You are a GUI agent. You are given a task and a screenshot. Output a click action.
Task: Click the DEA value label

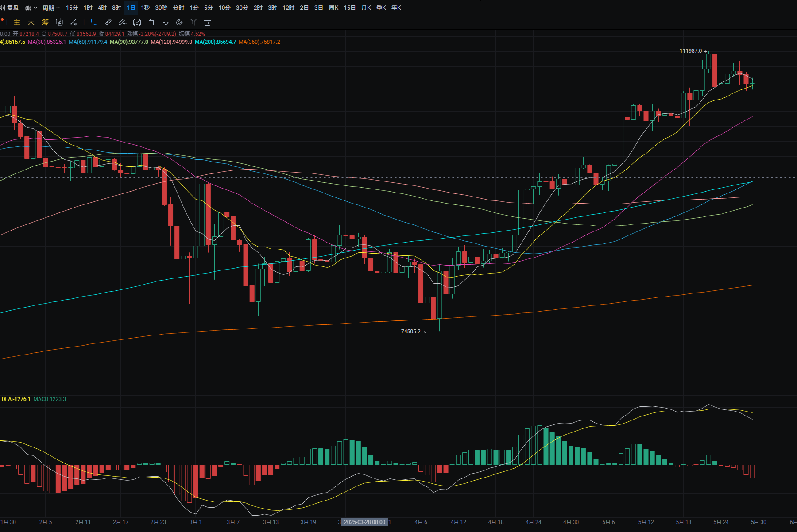[15, 399]
